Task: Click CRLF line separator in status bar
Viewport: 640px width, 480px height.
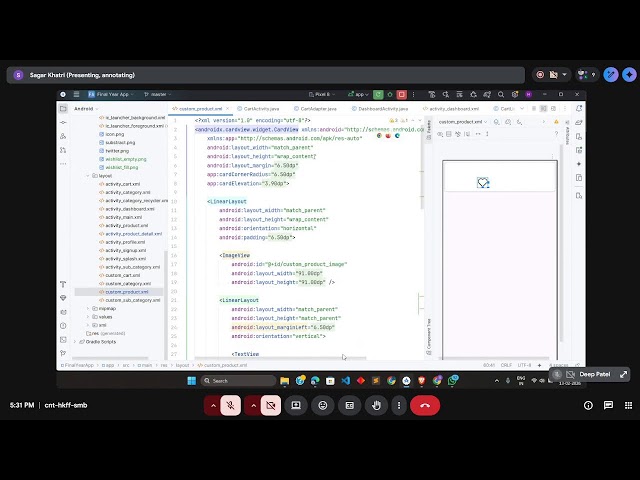Action: click(x=506, y=365)
